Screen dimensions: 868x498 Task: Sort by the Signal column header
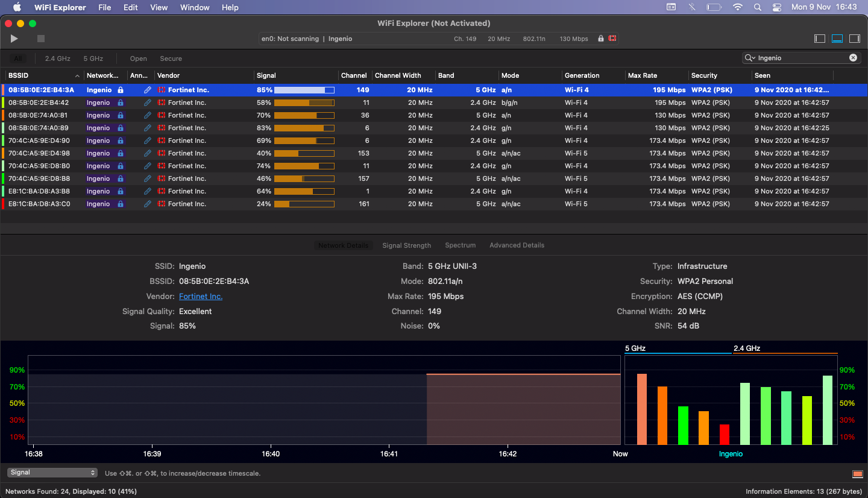tap(295, 75)
